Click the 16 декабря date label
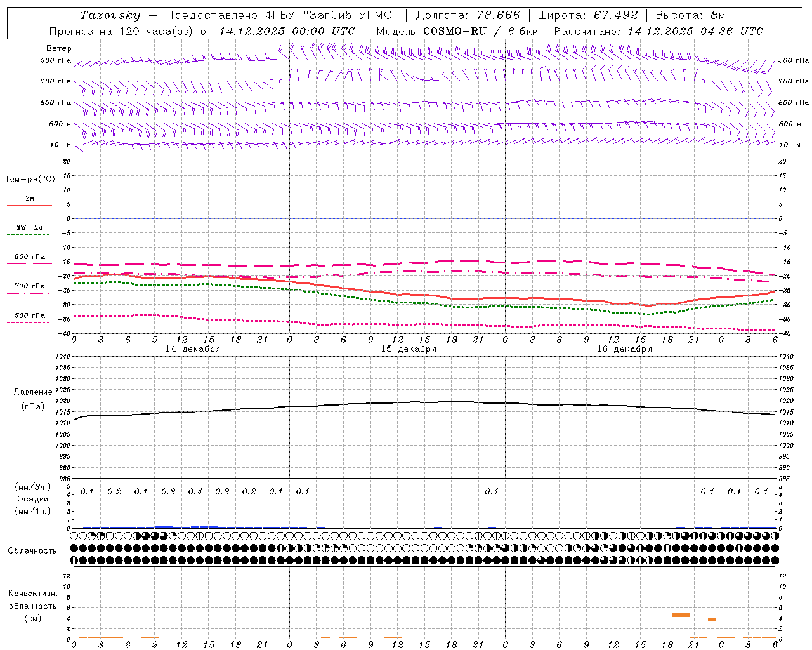The width and height of the screenshot is (812, 650). coord(624,349)
